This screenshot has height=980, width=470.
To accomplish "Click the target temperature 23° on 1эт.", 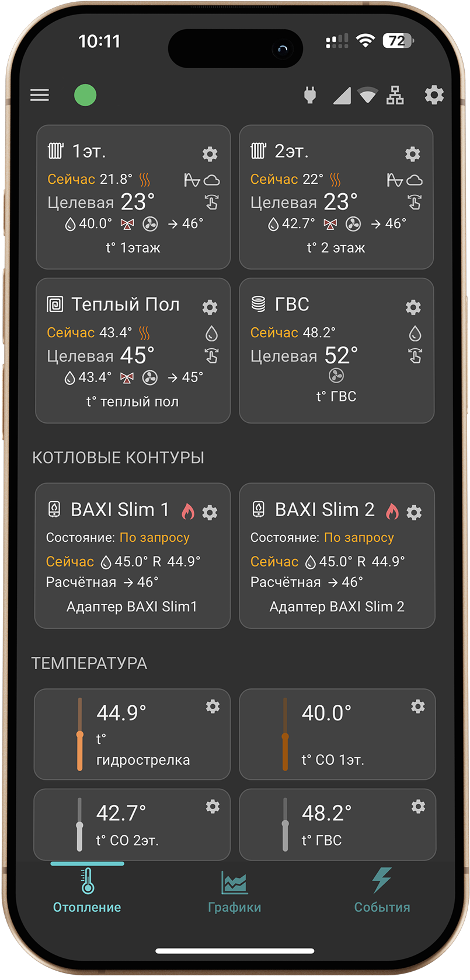I will (138, 202).
